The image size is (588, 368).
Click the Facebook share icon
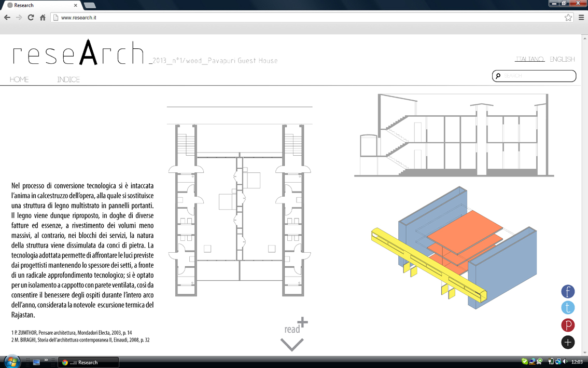tap(568, 292)
